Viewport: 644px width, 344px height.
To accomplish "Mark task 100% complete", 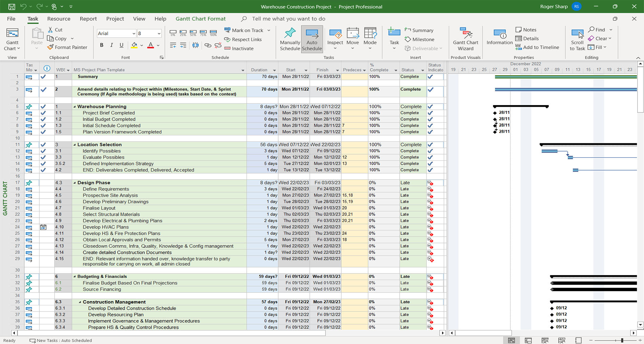I will [x=213, y=33].
